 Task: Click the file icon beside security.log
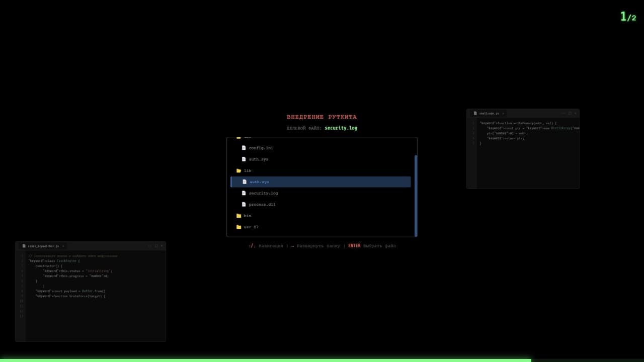coord(244,193)
